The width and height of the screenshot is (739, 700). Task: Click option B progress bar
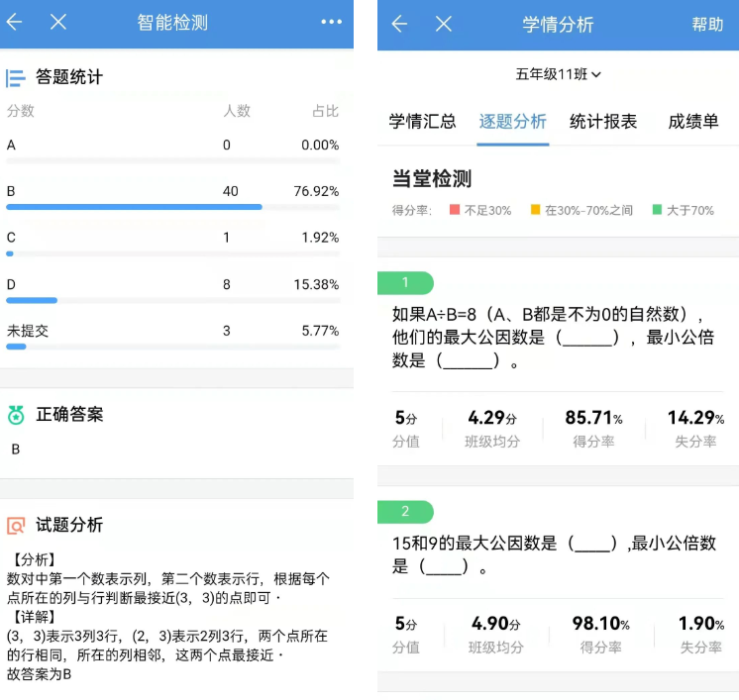pyautogui.click(x=134, y=207)
